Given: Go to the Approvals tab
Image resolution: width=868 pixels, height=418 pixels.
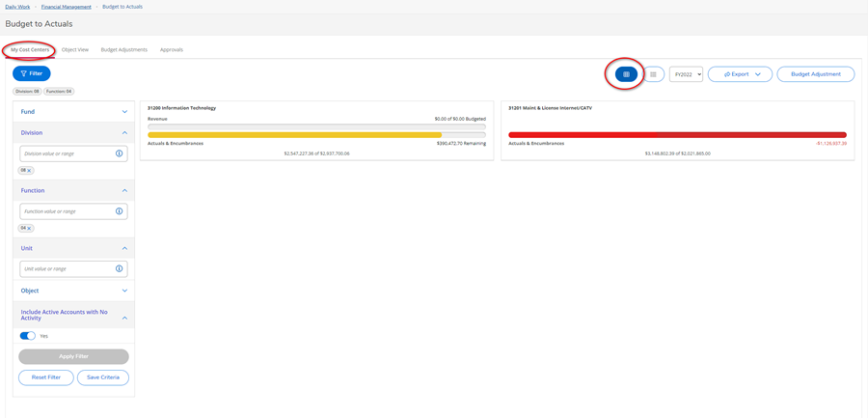Looking at the screenshot, I should (172, 49).
